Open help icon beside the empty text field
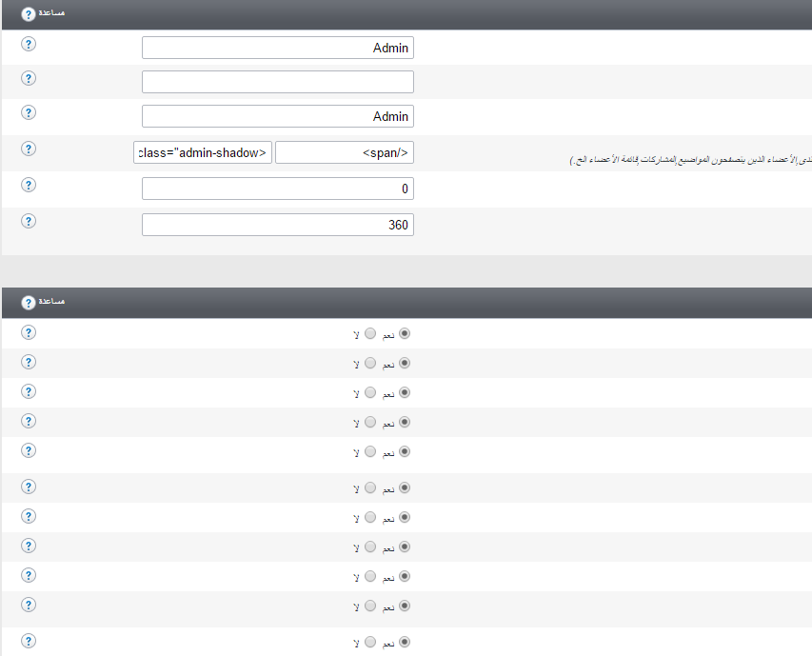 pyautogui.click(x=29, y=78)
